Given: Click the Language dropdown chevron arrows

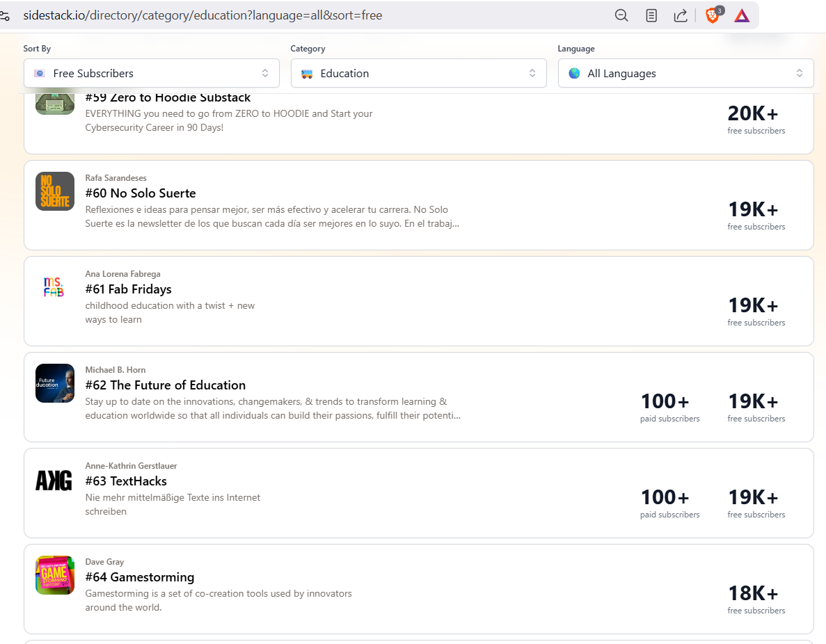Looking at the screenshot, I should 799,73.
